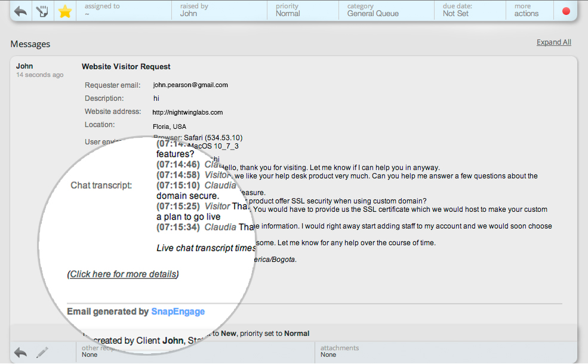
Task: Click the Description value hi
Action: coord(156,98)
